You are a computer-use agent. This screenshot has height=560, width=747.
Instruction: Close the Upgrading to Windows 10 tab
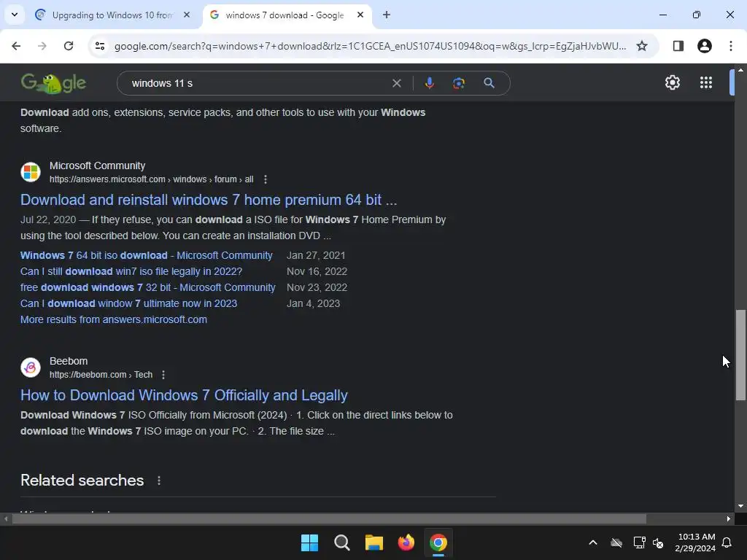187,15
